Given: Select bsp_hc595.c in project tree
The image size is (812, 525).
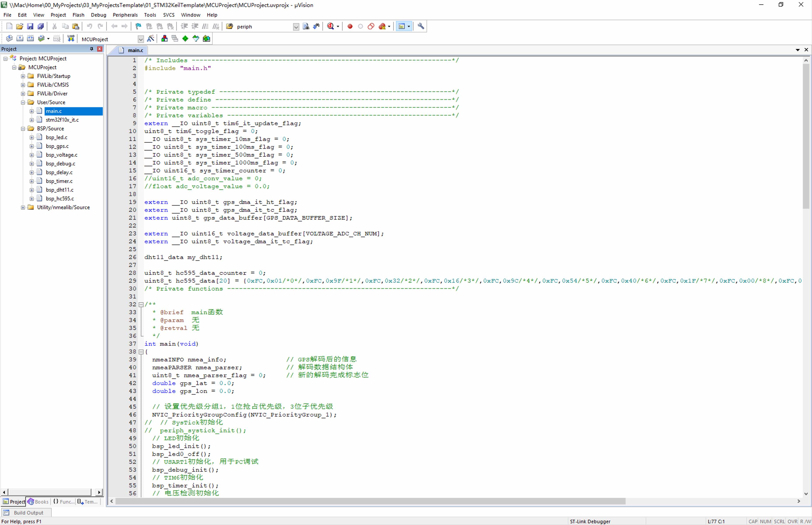Looking at the screenshot, I should click(60, 198).
